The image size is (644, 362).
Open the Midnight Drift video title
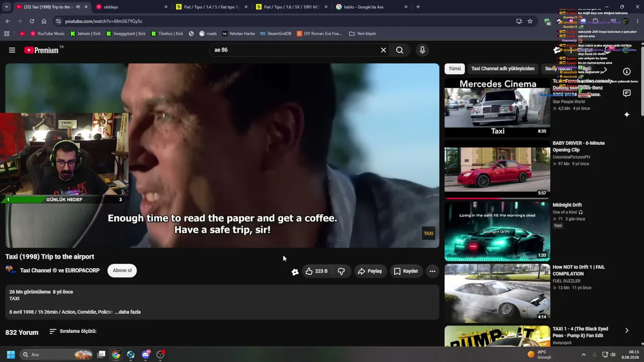tap(567, 205)
